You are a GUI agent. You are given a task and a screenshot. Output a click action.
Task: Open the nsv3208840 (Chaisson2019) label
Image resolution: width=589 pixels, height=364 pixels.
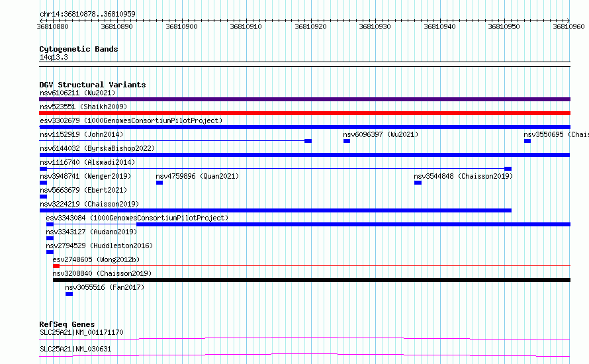102,273
